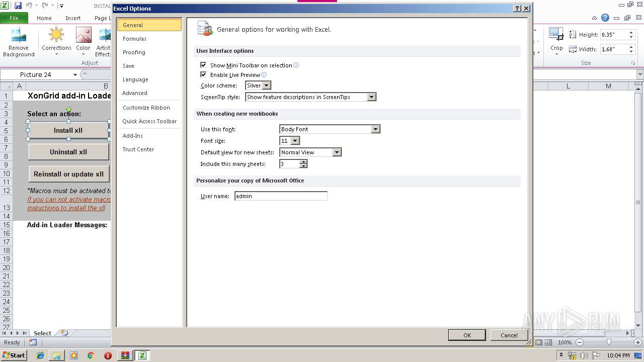644x362 pixels.
Task: Click the Save icon in Quick Access Toolbar
Action: coord(18,6)
